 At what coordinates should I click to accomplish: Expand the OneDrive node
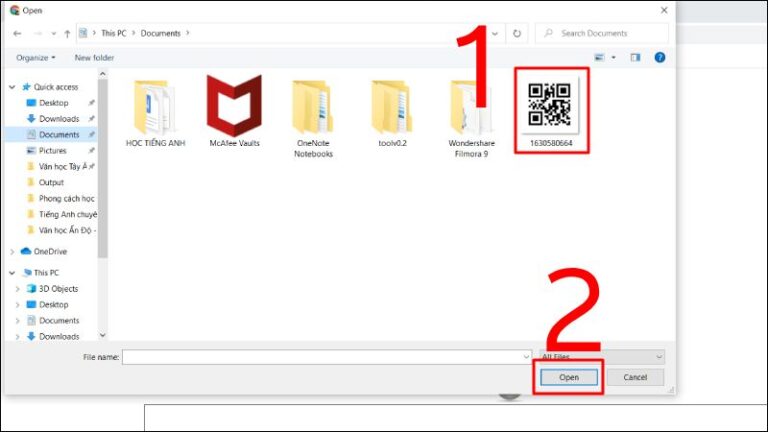pos(12,252)
